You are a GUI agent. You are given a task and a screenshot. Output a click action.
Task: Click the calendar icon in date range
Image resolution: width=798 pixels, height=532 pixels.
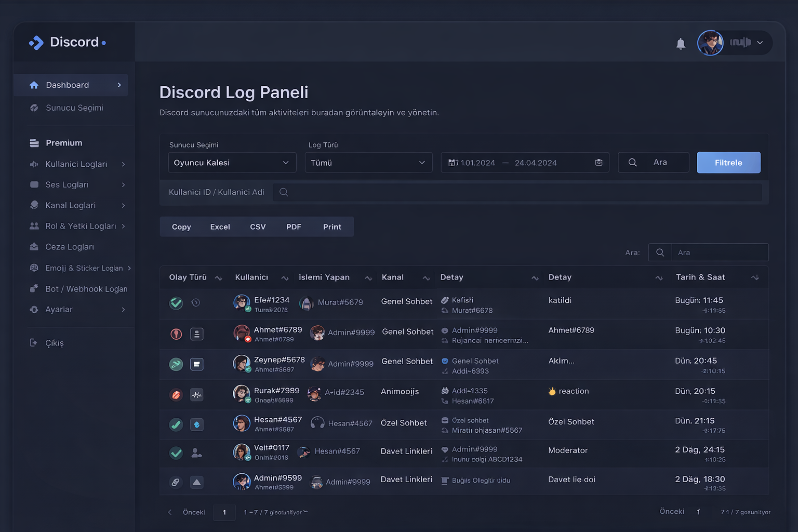598,163
